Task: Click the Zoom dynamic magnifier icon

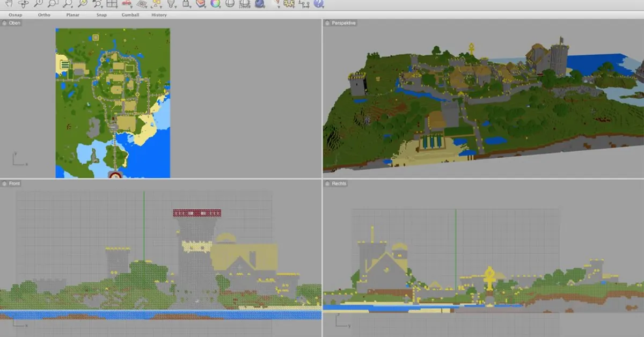Action: pos(38,4)
